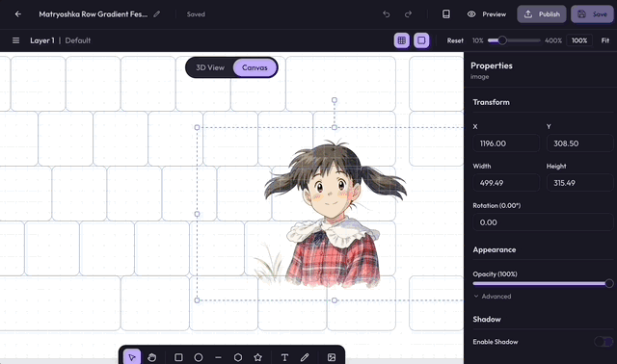The width and height of the screenshot is (617, 364).
Task: Publish the project
Action: click(542, 14)
